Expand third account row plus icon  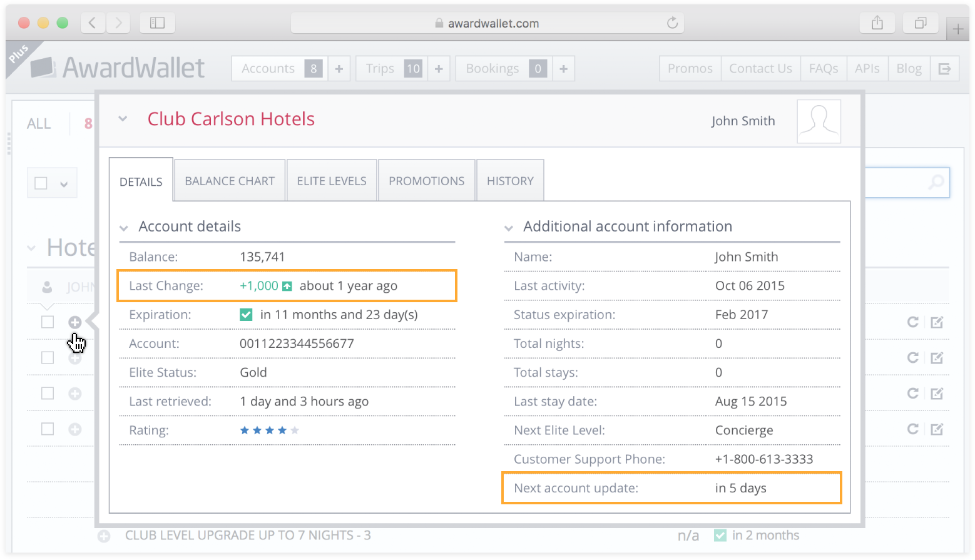pyautogui.click(x=75, y=394)
